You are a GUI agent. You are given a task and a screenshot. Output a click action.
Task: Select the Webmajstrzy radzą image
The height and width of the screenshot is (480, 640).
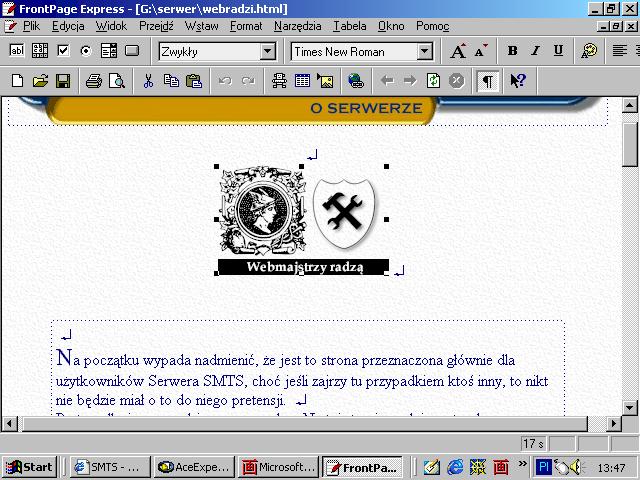[302, 220]
